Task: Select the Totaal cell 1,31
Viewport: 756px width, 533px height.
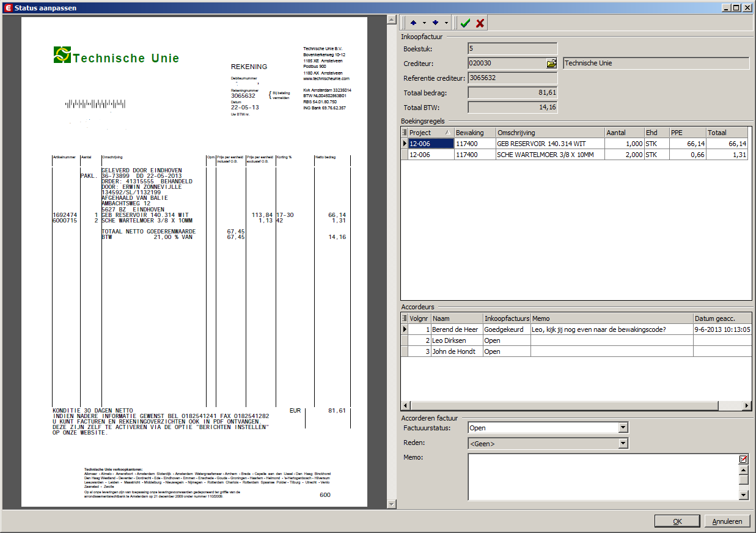Action: (727, 155)
